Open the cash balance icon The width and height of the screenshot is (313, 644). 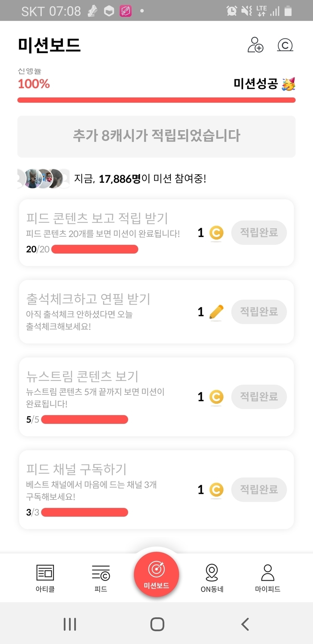tap(285, 45)
